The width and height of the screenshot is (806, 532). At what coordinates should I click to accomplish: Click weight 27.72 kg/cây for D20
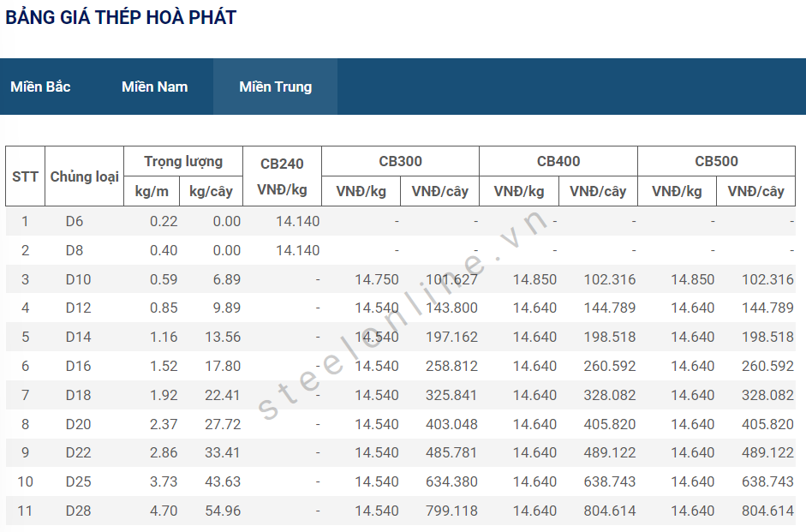223,425
